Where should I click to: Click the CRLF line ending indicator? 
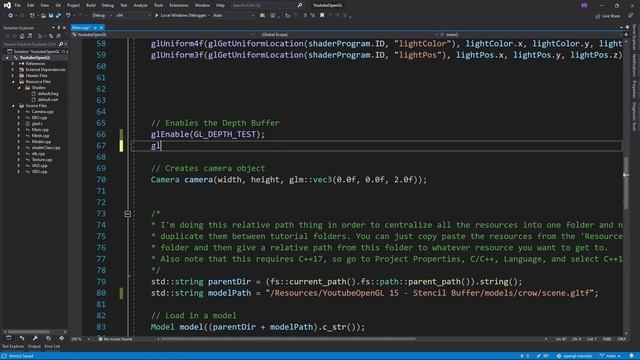pyautogui.click(x=622, y=339)
